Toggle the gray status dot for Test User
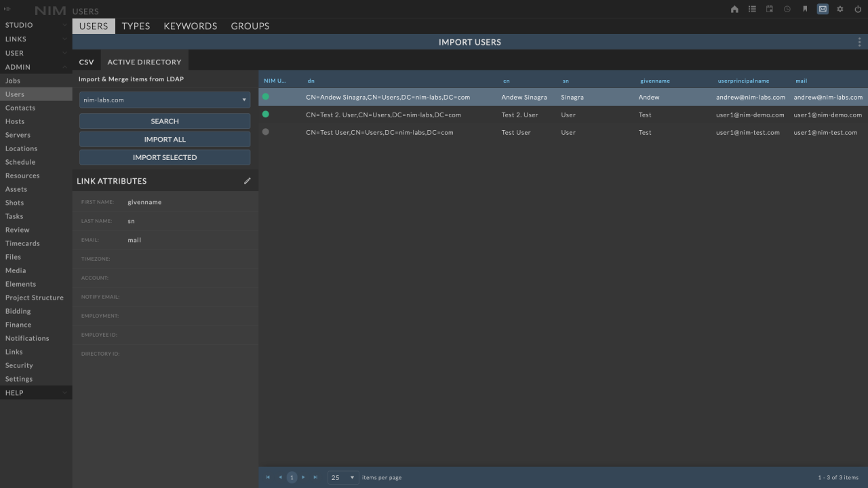This screenshot has width=868, height=488. [266, 132]
